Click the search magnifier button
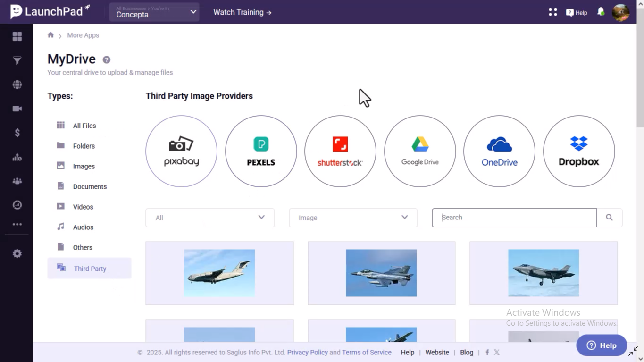 [610, 218]
